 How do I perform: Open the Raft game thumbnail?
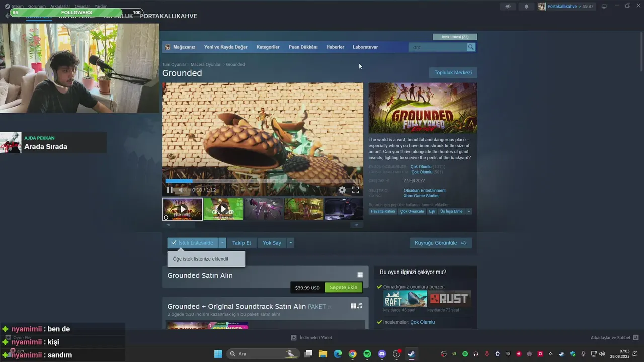(405, 299)
